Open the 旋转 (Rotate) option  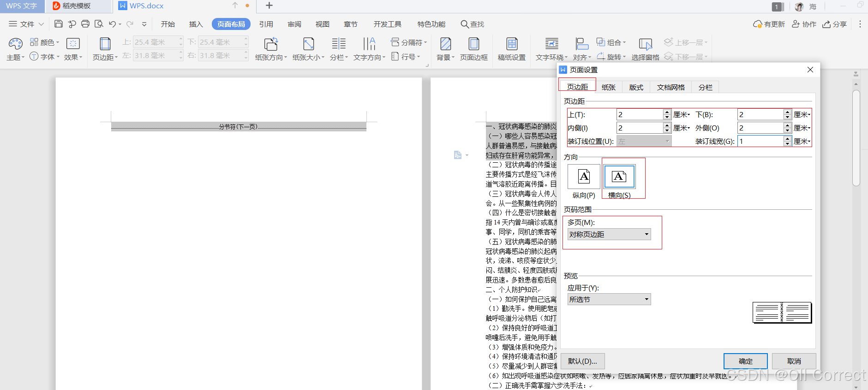coord(611,57)
